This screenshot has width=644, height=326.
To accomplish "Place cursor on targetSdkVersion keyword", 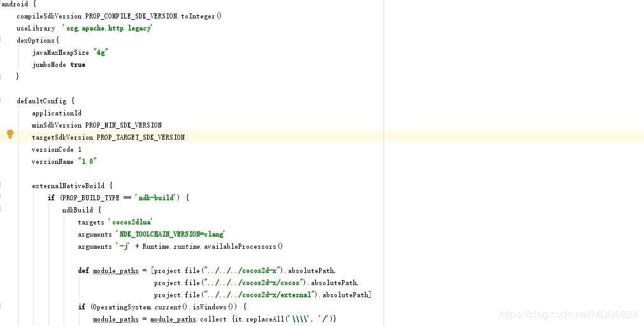I will pos(62,137).
